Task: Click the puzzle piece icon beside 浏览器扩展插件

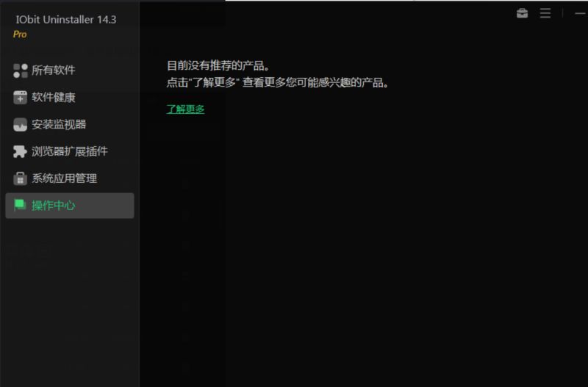Action: point(21,151)
